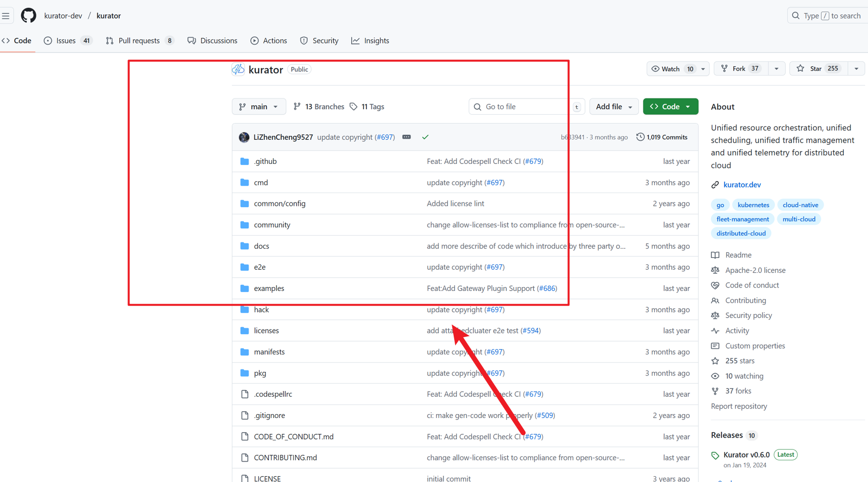This screenshot has width=868, height=482.
Task: Select the fleet-management topic tag
Action: (x=742, y=219)
